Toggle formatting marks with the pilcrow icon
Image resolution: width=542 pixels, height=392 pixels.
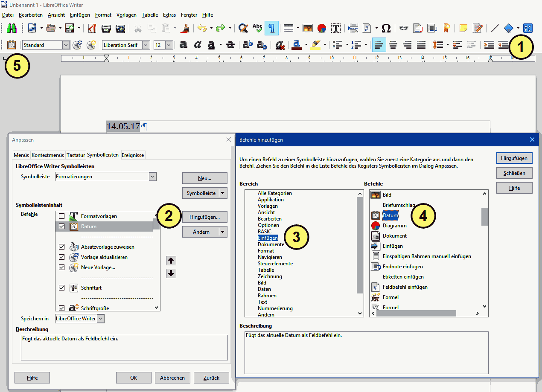pos(271,28)
